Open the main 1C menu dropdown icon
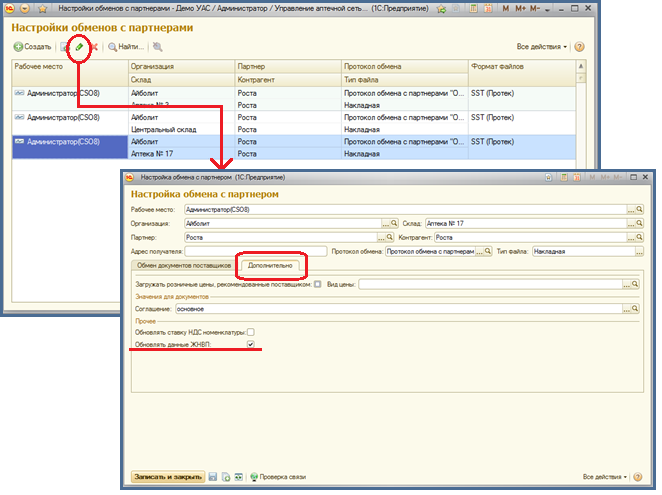Screen dimensions: 662x495 [x=25, y=8]
